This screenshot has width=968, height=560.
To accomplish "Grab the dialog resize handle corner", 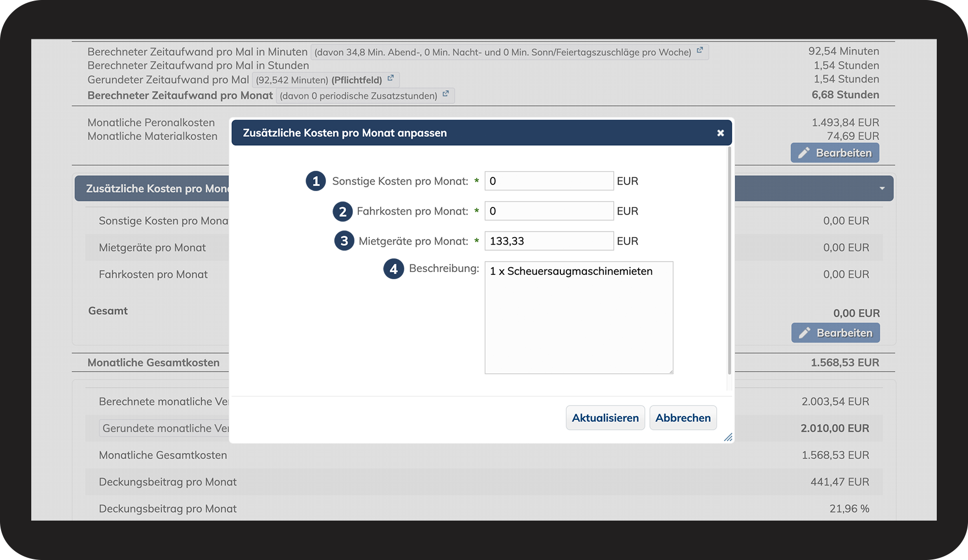I will [728, 437].
